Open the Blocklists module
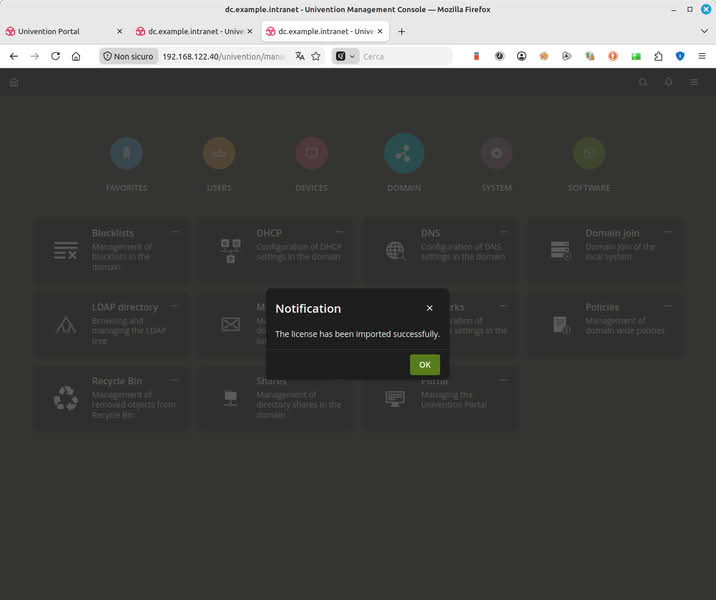This screenshot has width=716, height=600. [x=111, y=250]
